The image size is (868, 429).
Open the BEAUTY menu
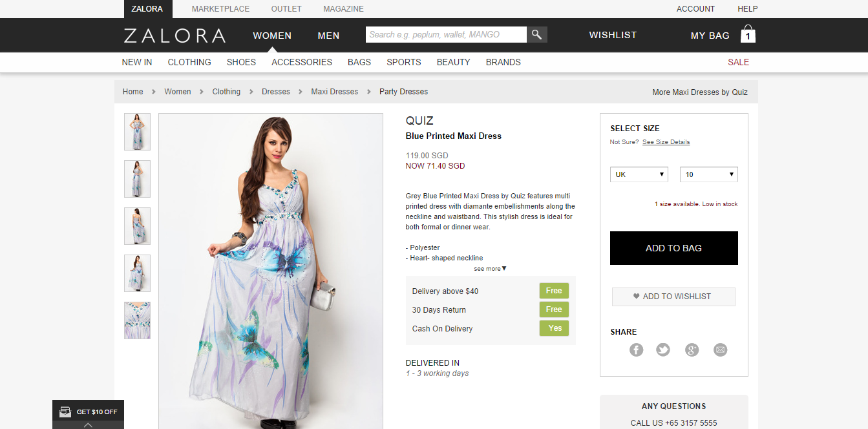click(453, 62)
